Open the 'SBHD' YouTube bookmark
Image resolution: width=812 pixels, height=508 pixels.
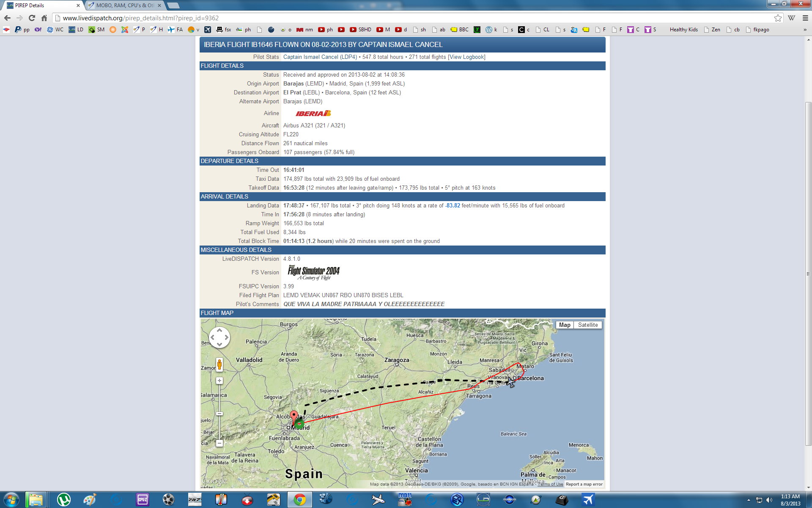tap(360, 30)
